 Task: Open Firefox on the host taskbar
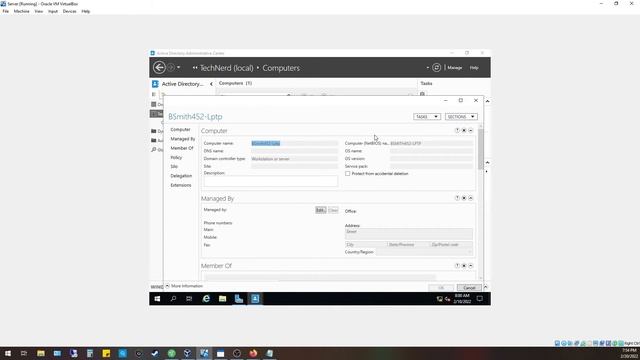tap(253, 353)
